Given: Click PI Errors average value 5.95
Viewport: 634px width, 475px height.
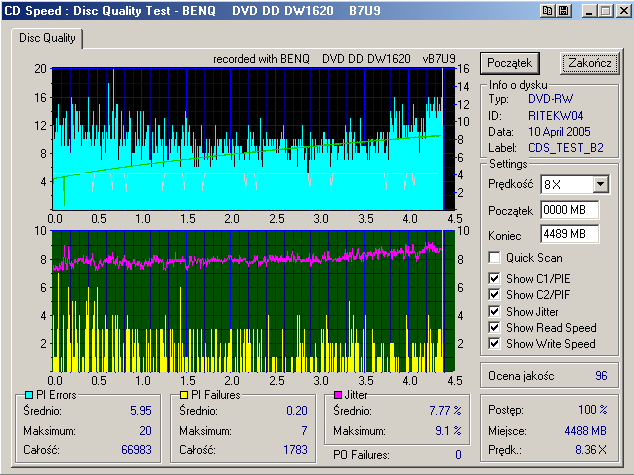Looking at the screenshot, I should click(141, 411).
